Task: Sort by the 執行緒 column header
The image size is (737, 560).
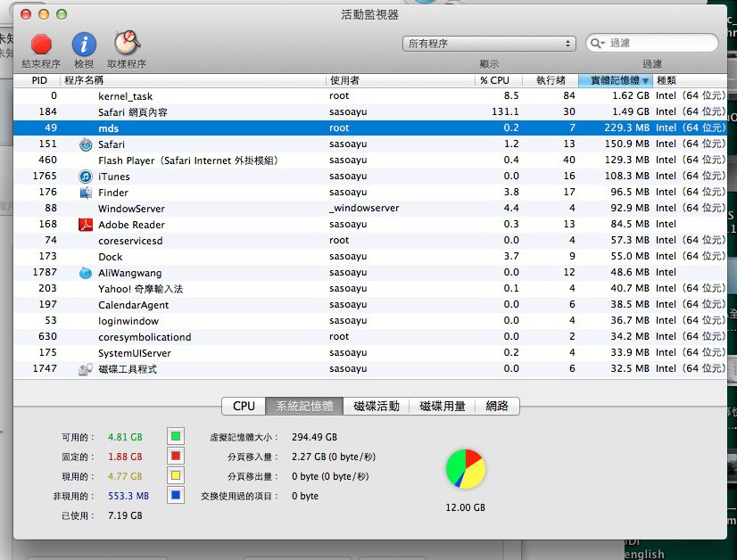Action: pyautogui.click(x=551, y=80)
